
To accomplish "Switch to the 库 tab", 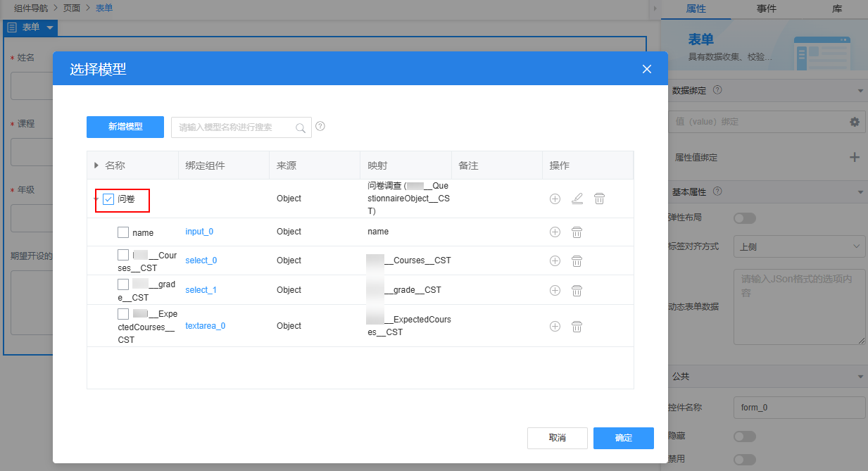I will [x=836, y=8].
